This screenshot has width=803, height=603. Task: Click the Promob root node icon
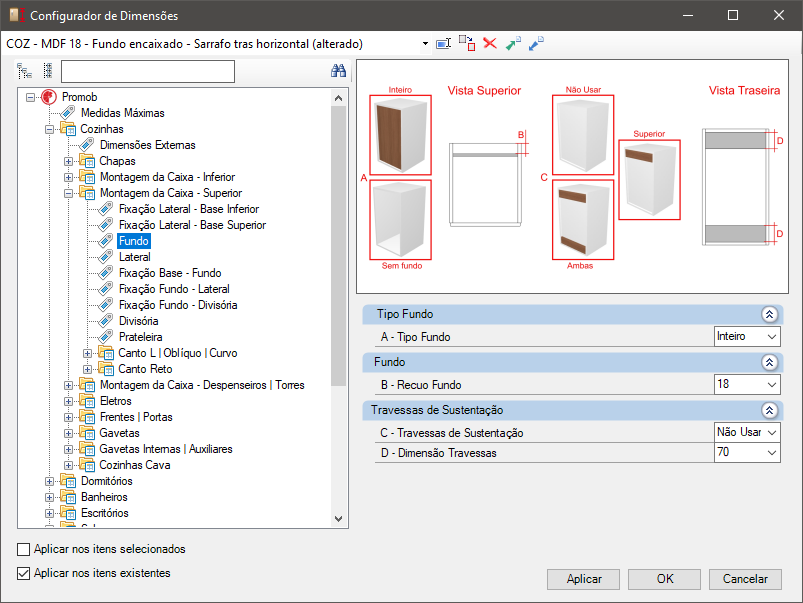click(x=49, y=97)
